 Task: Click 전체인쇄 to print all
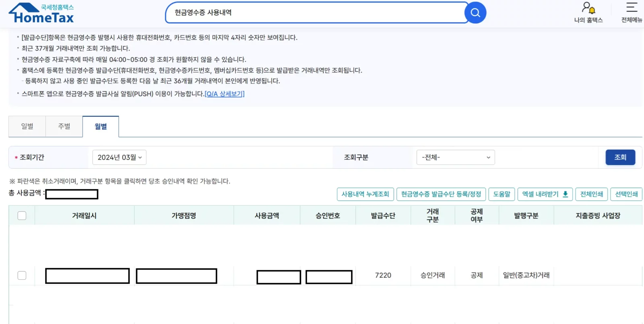coord(592,194)
